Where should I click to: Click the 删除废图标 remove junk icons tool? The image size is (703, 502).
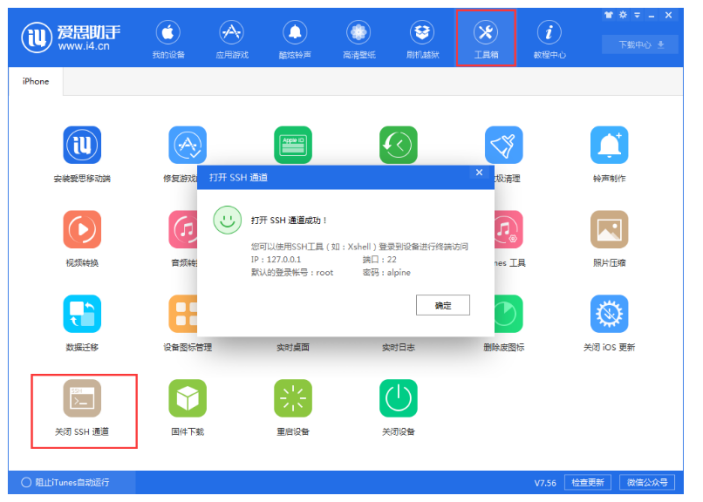(509, 314)
